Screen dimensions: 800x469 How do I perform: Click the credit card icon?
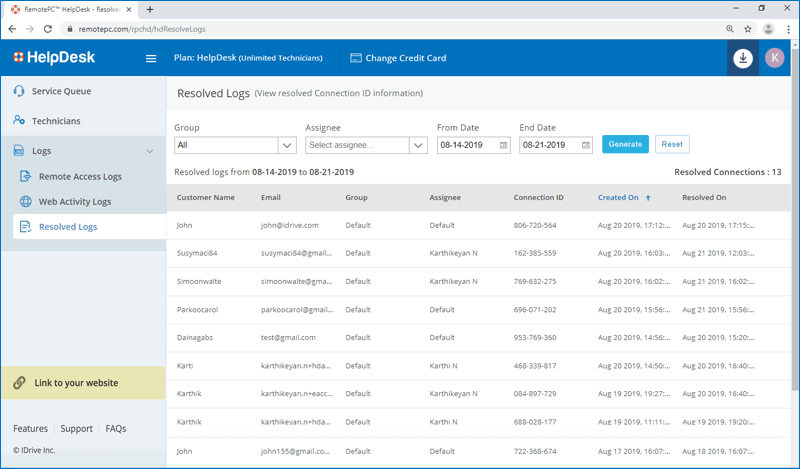click(x=356, y=58)
